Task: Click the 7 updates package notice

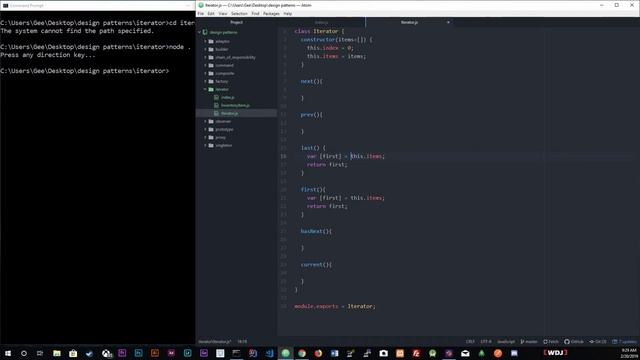Action: click(x=624, y=342)
